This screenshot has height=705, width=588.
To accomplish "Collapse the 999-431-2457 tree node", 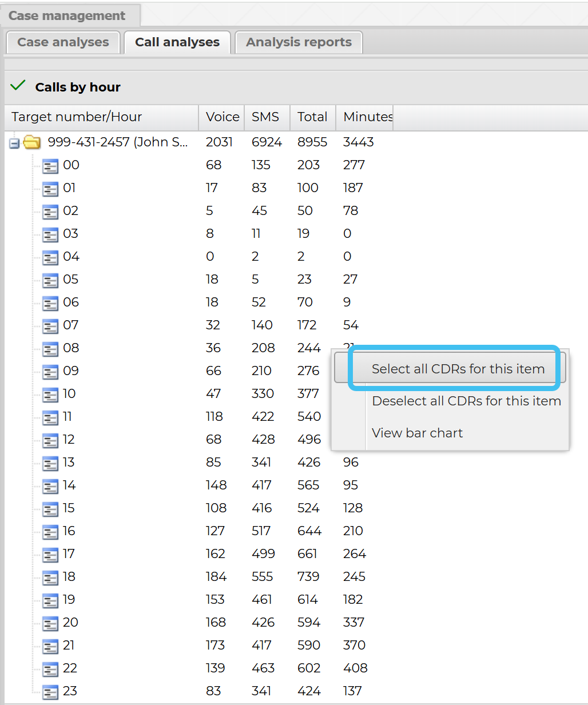I will pos(13,142).
